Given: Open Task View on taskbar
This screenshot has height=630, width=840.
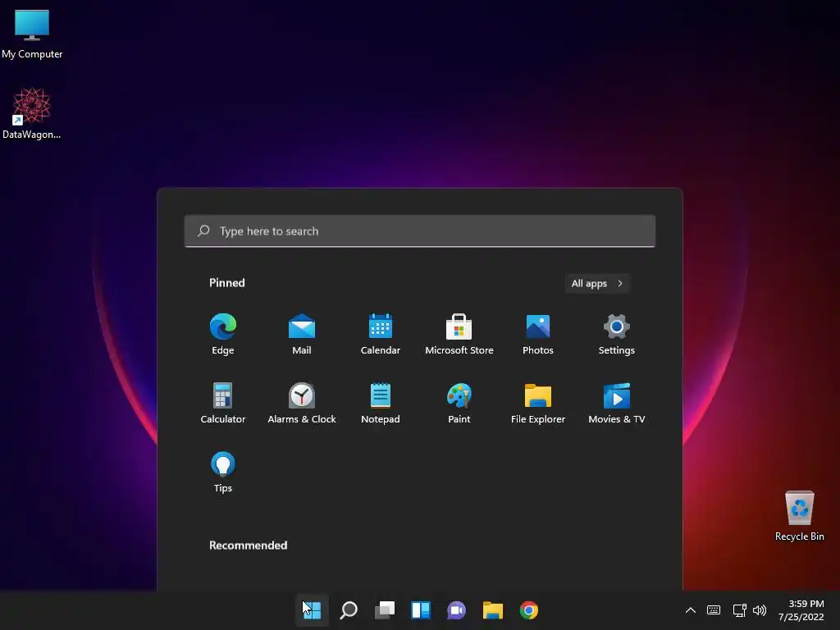Looking at the screenshot, I should click(x=385, y=610).
